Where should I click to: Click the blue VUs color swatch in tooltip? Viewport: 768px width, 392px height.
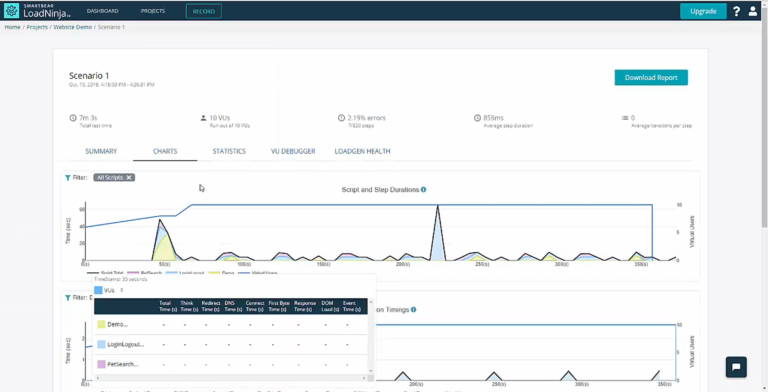coord(98,291)
